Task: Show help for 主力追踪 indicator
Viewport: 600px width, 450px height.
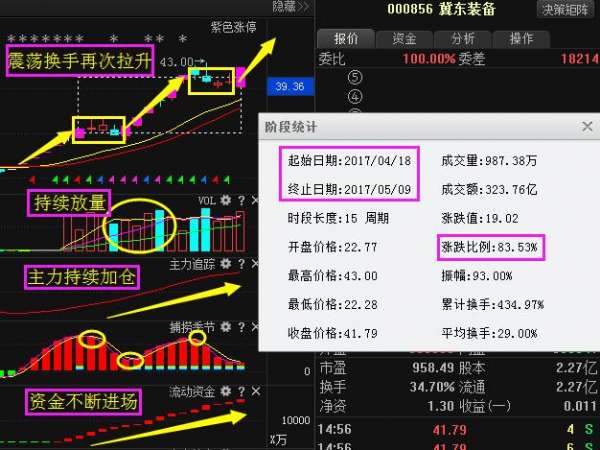Action: tap(240, 264)
